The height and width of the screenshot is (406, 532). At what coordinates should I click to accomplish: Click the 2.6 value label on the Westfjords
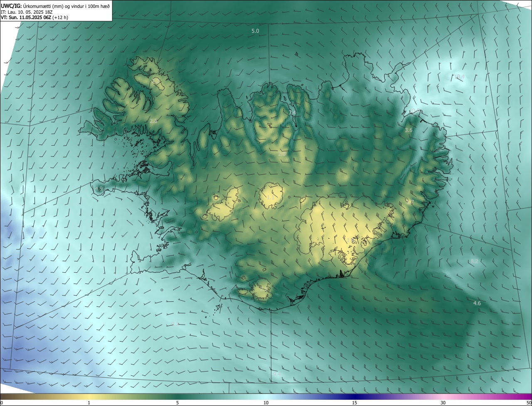pos(153,121)
